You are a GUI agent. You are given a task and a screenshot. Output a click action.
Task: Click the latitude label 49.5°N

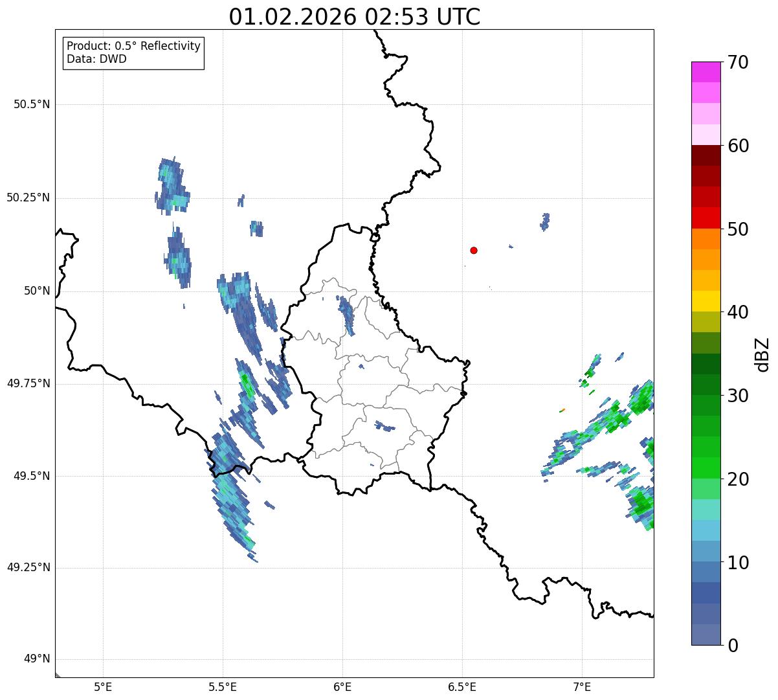32,476
